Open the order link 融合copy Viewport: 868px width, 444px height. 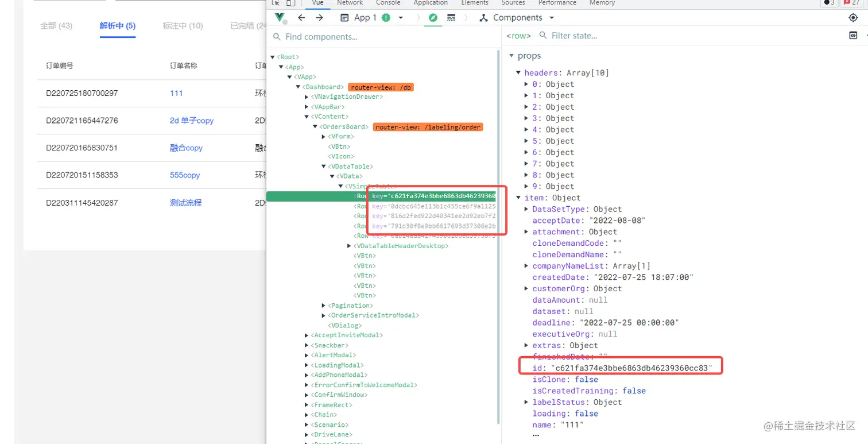pyautogui.click(x=186, y=148)
